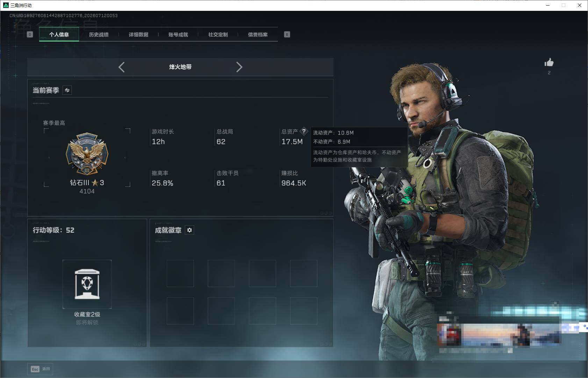The image size is (588, 378).
Task: Click the 游戏时长 value 12h
Action: (158, 141)
